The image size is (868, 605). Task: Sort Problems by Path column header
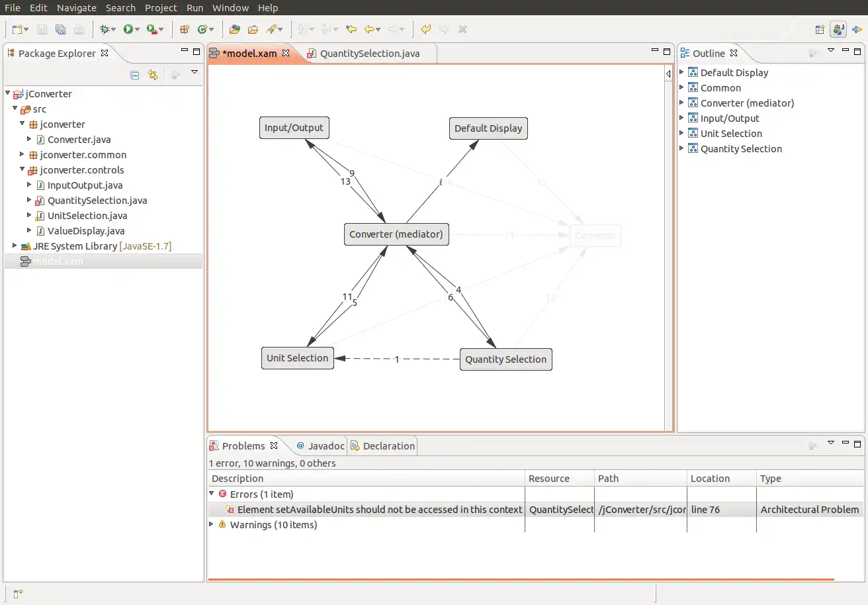pos(640,479)
